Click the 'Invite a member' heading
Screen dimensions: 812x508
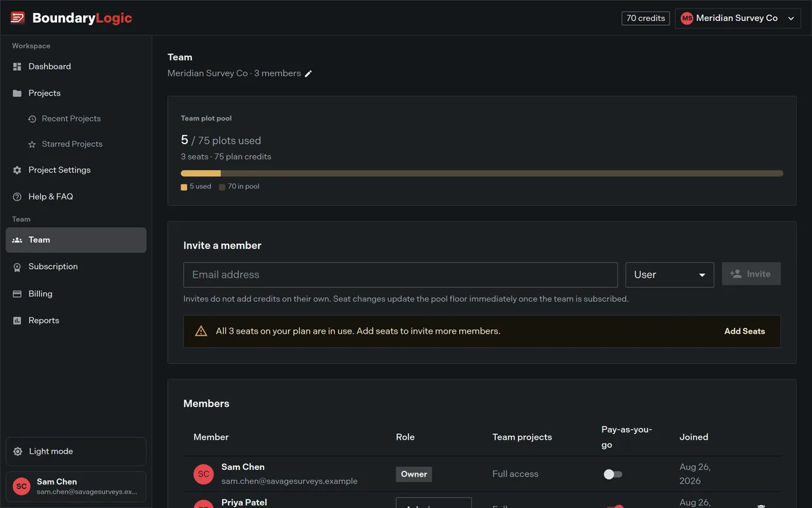pyautogui.click(x=222, y=246)
